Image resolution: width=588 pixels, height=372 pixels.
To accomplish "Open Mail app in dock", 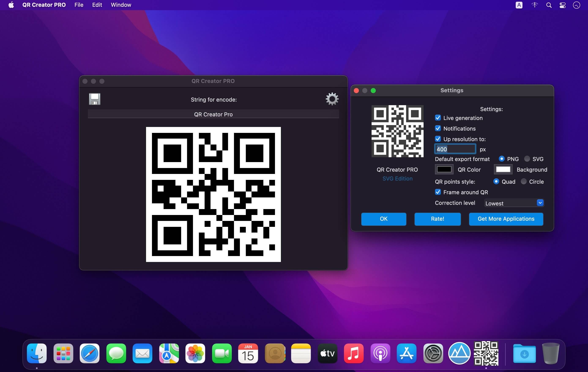I will coord(142,353).
